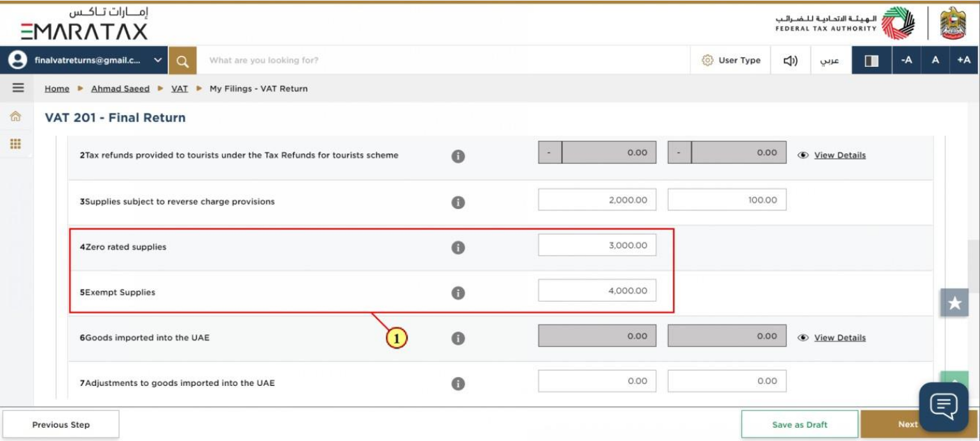Image resolution: width=980 pixels, height=441 pixels.
Task: Edit reverse charge VAT field 100.00
Action: (727, 200)
